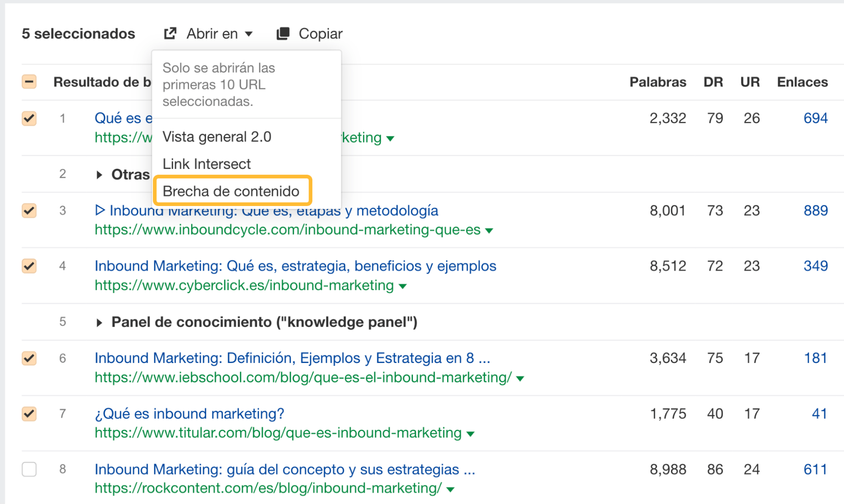Screen dimensions: 844x504
Task: Select Brecha de contenido from the menu
Action: point(231,191)
